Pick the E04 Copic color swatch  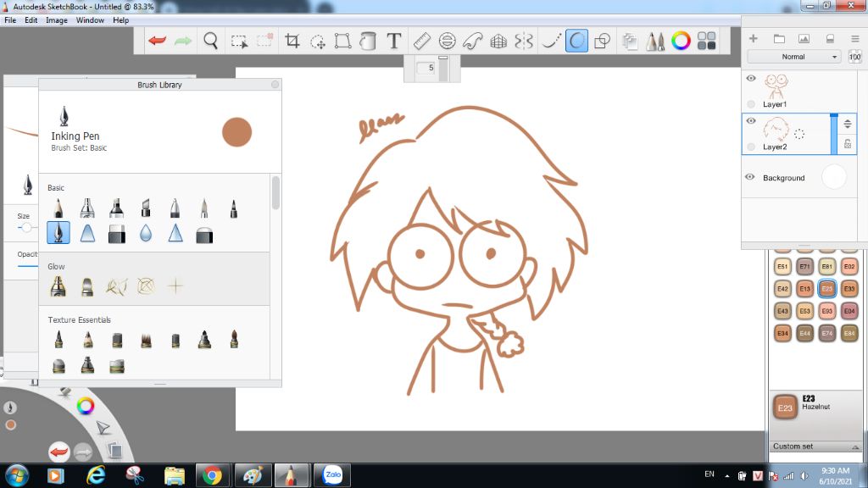click(x=849, y=311)
